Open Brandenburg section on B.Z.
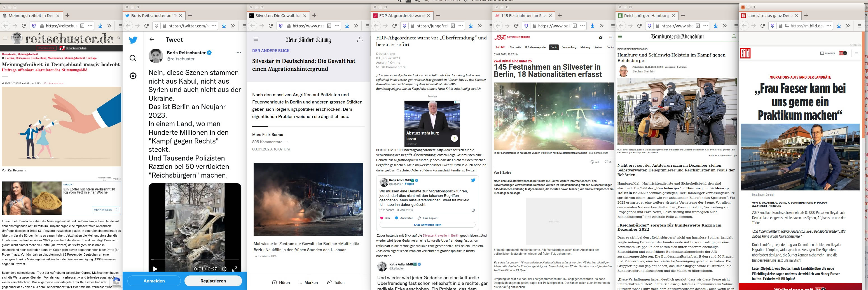This screenshot has height=290, width=868. pos(569,47)
